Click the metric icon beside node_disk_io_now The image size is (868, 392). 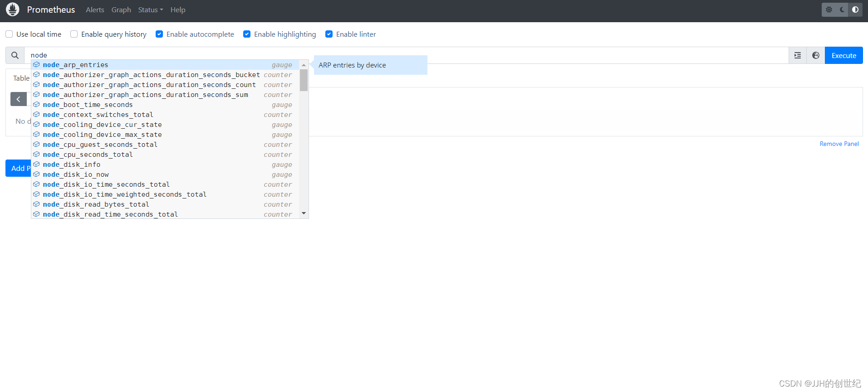pyautogui.click(x=36, y=174)
